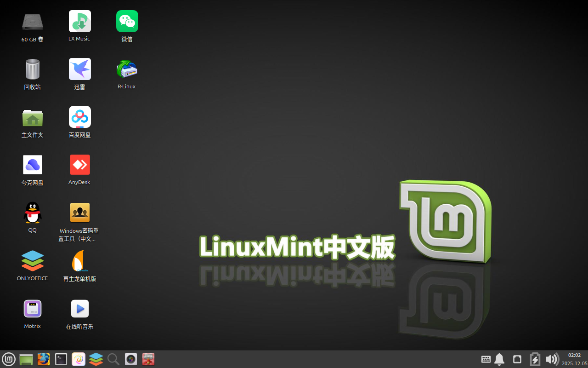Image resolution: width=588 pixels, height=368 pixels.
Task: Mount the 60 GB volume
Action: coord(32,21)
